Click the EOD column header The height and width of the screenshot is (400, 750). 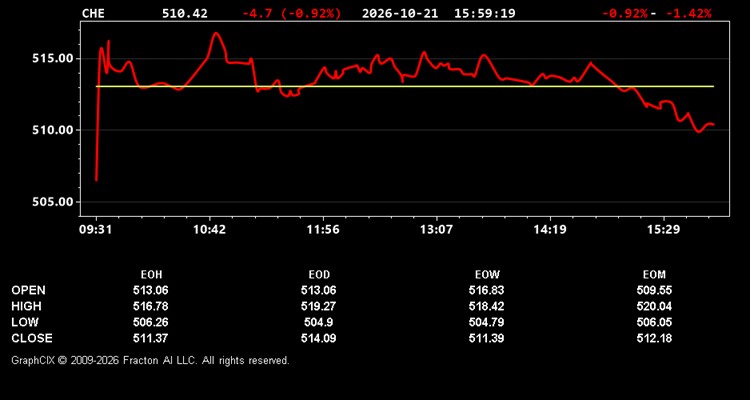click(319, 275)
